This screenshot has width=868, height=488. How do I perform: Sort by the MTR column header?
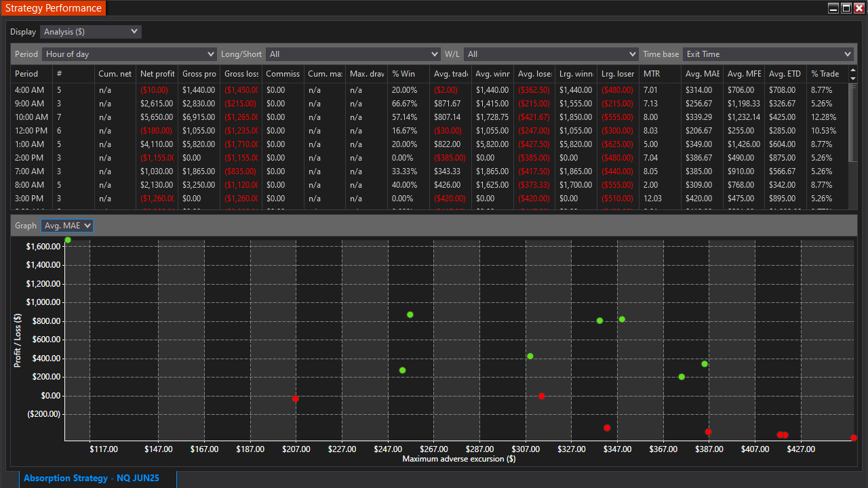click(x=660, y=74)
